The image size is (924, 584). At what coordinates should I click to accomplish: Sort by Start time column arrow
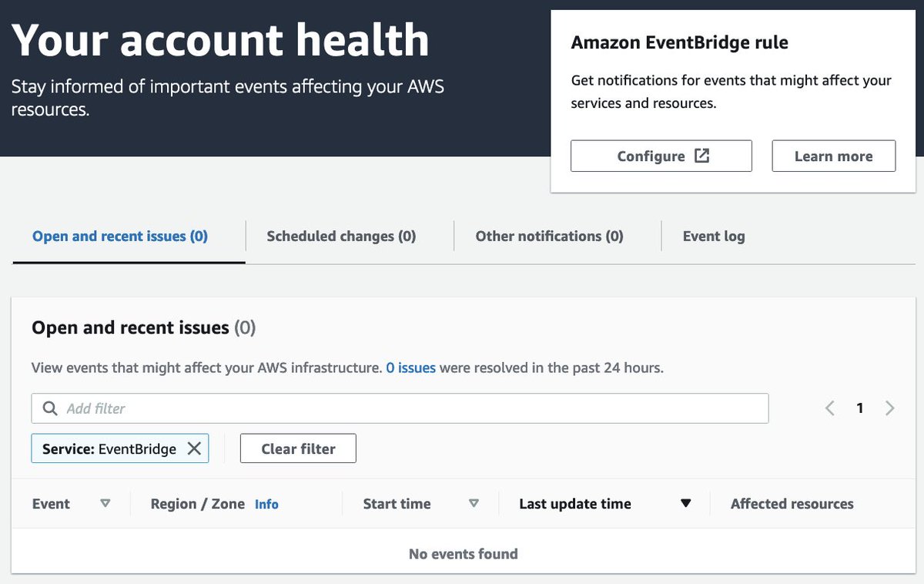[x=474, y=503]
